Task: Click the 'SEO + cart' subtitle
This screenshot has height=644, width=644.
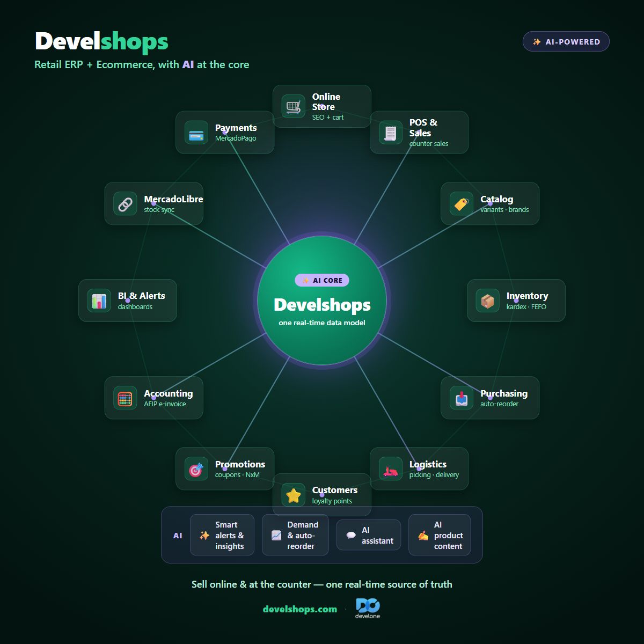Action: pyautogui.click(x=328, y=118)
